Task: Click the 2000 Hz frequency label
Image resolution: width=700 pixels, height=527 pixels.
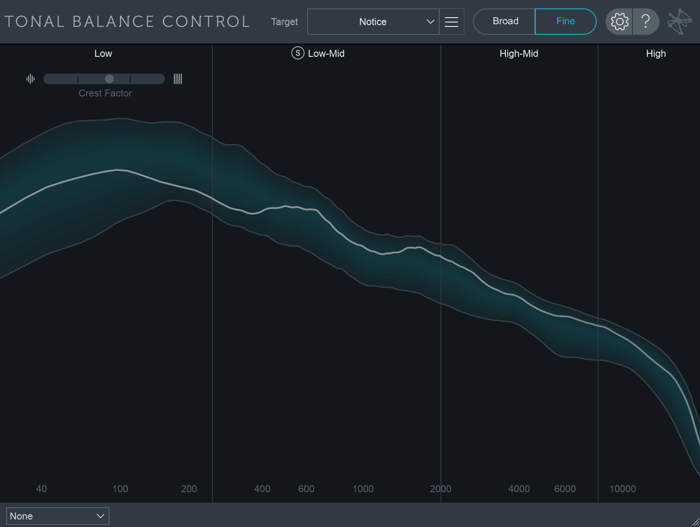Action: (441, 489)
